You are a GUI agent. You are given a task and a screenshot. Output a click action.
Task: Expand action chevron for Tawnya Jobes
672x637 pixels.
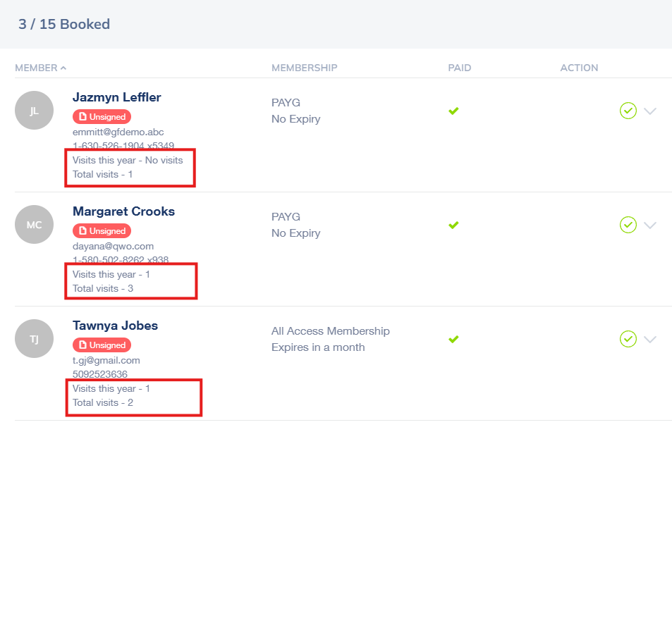[x=650, y=340]
